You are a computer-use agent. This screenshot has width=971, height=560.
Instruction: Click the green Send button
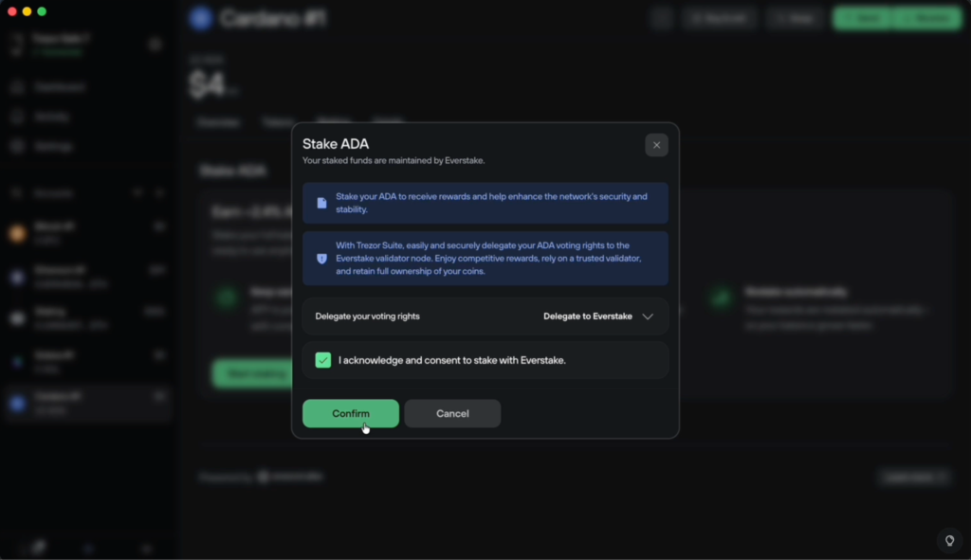pyautogui.click(x=865, y=18)
